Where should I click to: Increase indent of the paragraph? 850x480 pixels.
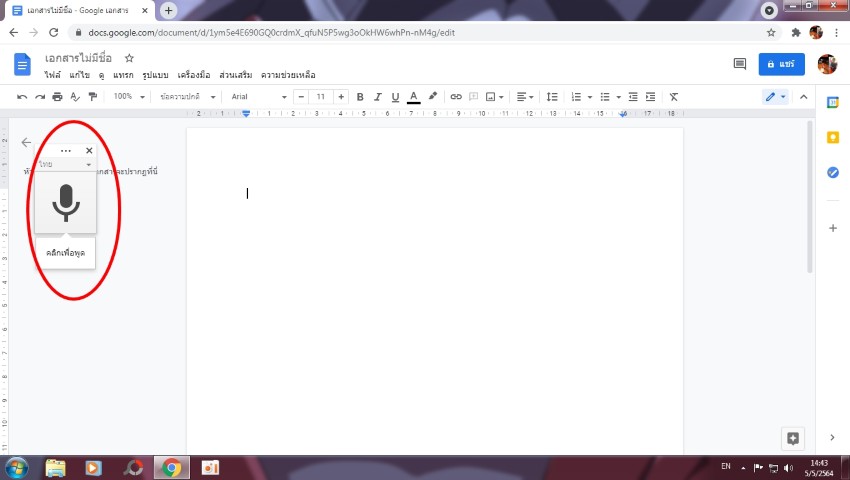[x=651, y=97]
